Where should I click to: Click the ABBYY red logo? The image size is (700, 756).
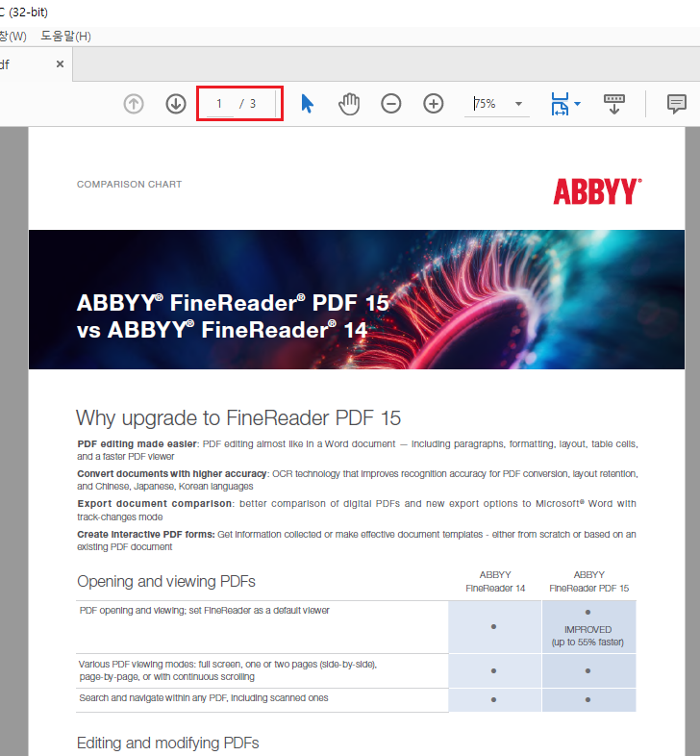pyautogui.click(x=597, y=191)
